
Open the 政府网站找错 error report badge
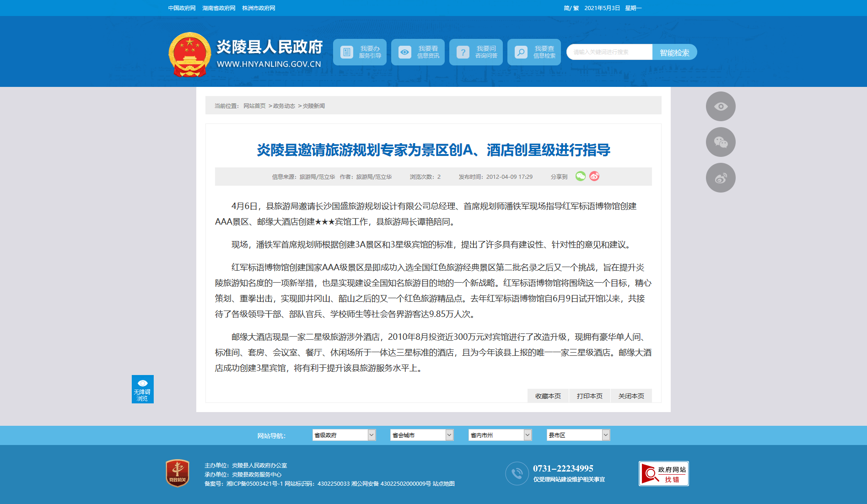click(x=663, y=474)
